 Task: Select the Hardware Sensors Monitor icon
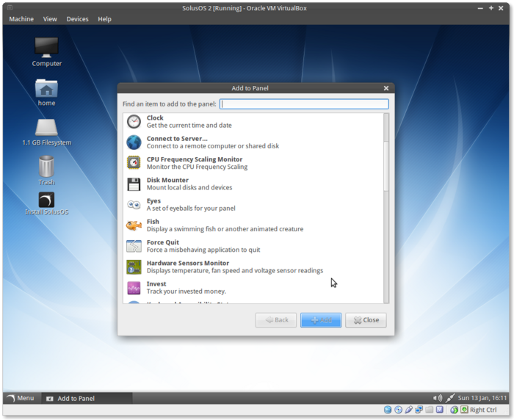pos(134,267)
